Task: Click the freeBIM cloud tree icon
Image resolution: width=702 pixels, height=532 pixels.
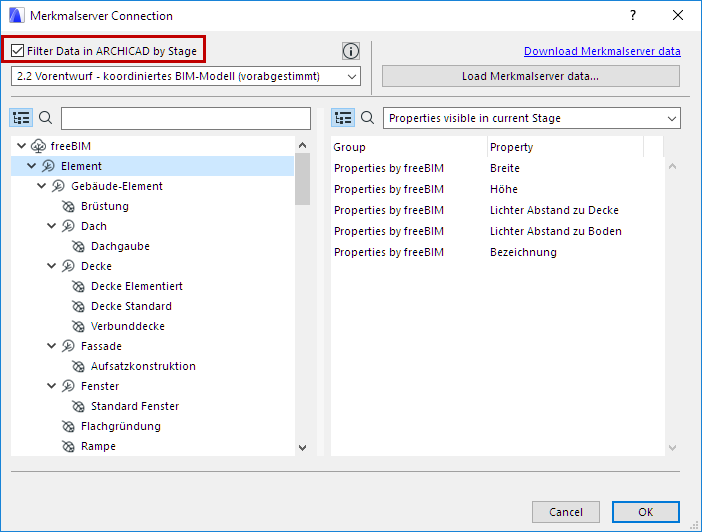Action: (x=39, y=146)
